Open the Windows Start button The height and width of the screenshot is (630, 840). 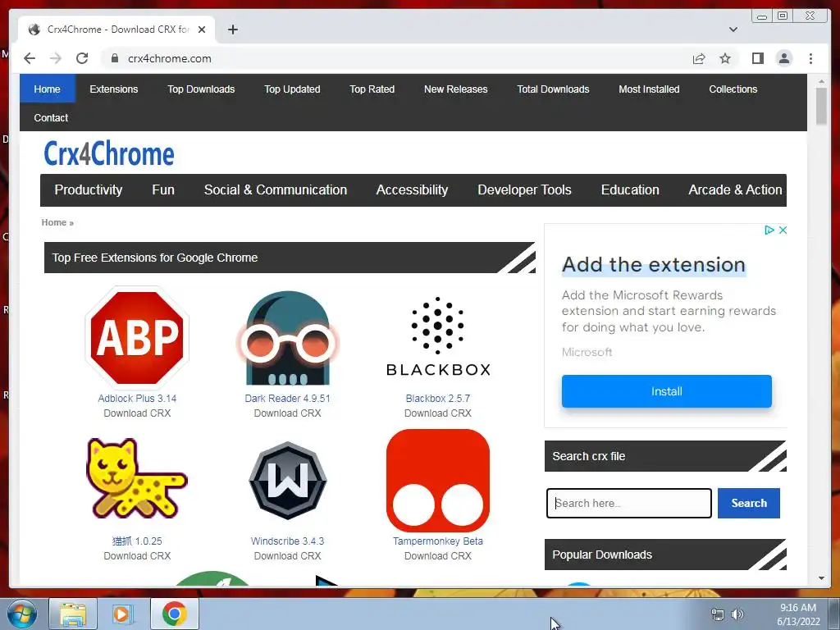(x=21, y=614)
